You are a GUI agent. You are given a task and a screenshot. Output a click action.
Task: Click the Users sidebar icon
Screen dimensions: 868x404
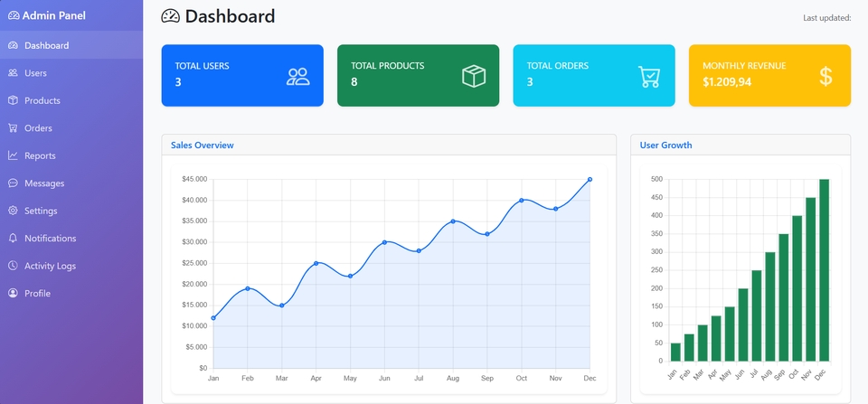[x=13, y=73]
